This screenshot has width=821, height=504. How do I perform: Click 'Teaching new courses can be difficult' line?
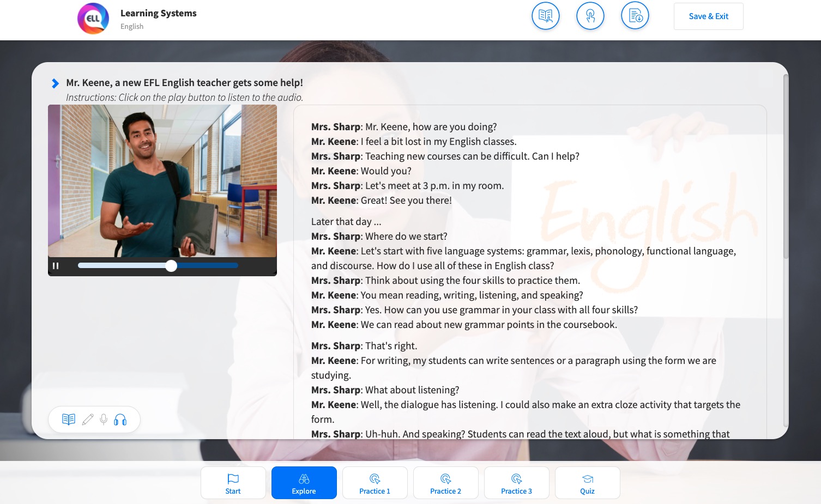click(445, 156)
